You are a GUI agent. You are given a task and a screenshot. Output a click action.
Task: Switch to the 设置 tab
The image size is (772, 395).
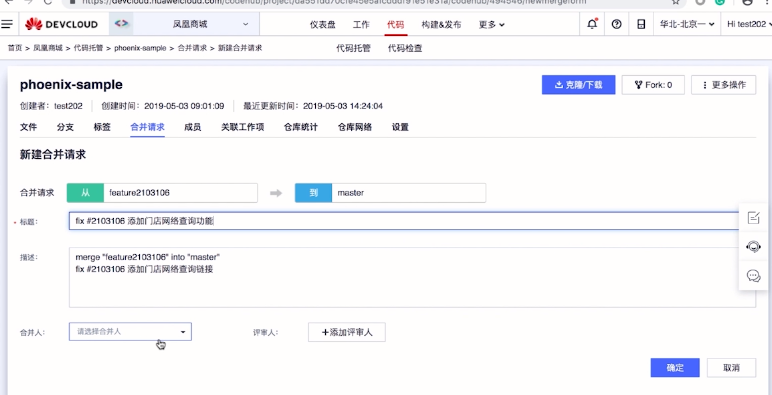400,127
